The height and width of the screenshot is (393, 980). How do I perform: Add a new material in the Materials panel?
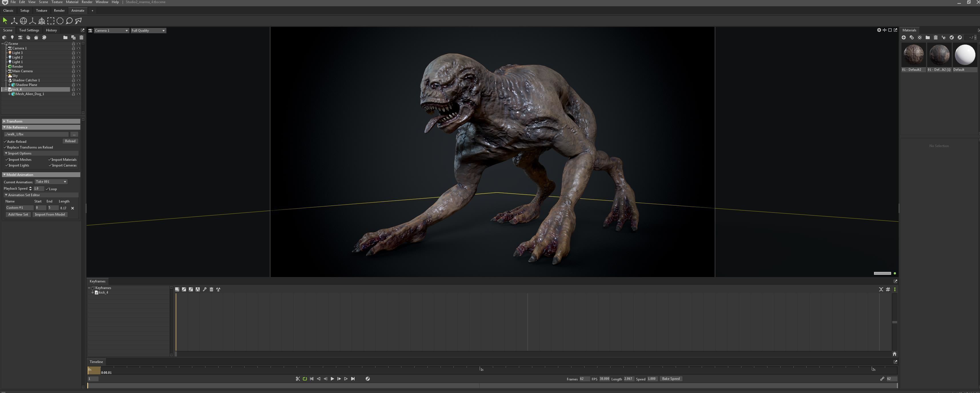[x=904, y=37]
